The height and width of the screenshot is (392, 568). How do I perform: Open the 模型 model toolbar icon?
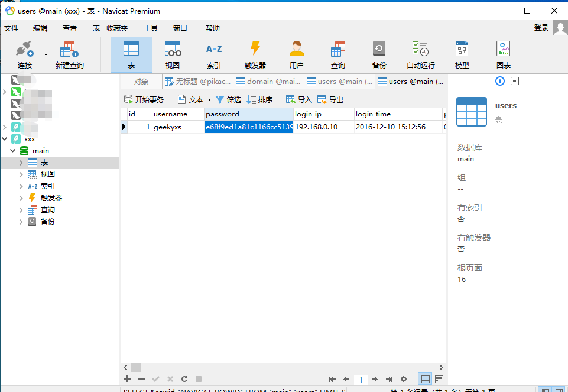pyautogui.click(x=462, y=54)
